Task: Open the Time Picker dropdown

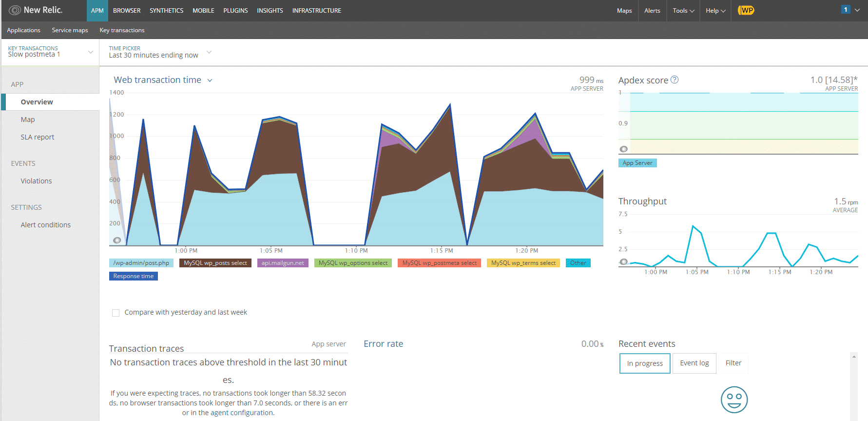Action: pos(209,52)
